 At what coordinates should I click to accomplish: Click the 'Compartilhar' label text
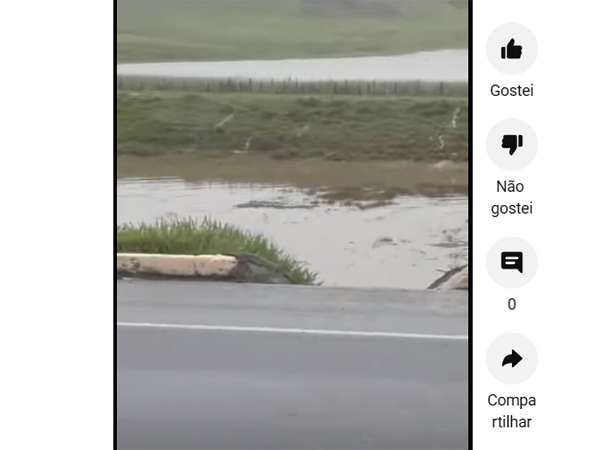pyautogui.click(x=512, y=411)
